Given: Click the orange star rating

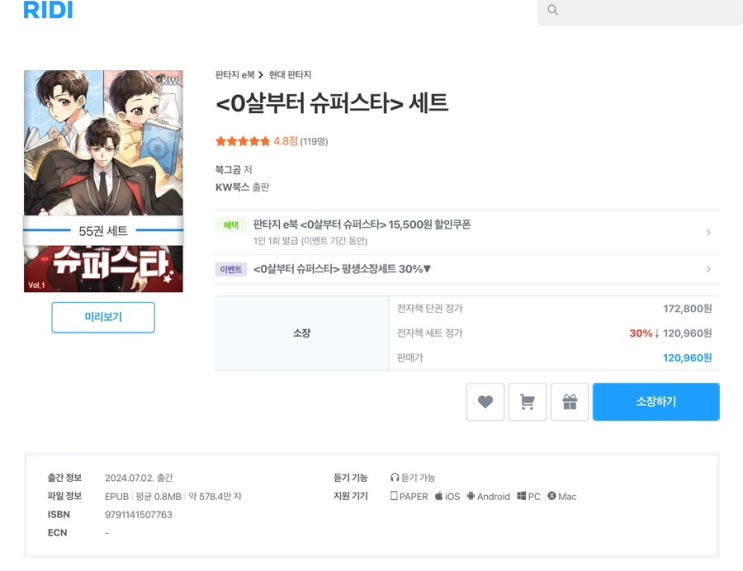Looking at the screenshot, I should click(x=243, y=141).
